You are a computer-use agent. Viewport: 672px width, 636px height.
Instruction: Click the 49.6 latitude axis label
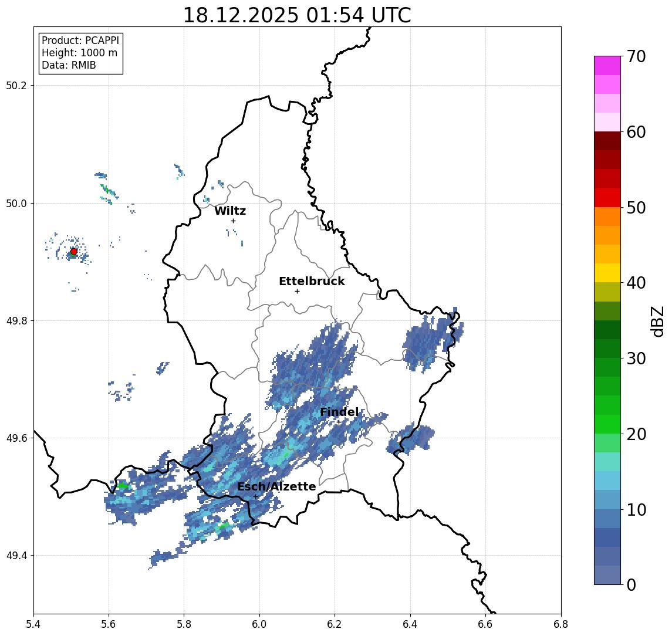click(16, 438)
